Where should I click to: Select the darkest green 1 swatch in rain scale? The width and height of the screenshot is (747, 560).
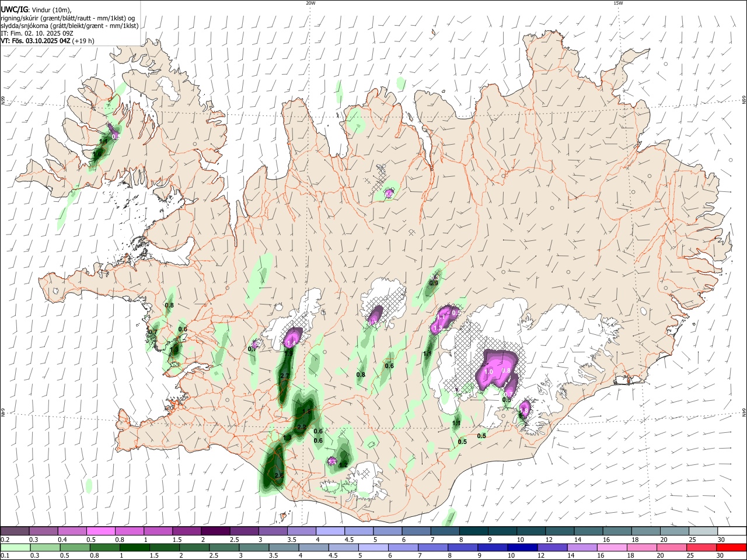point(134,547)
